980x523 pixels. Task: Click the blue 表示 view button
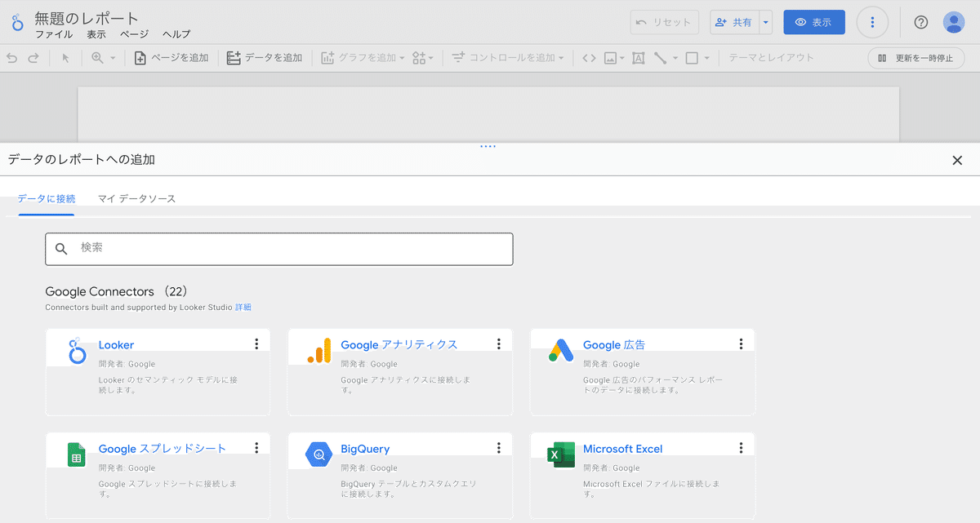tap(814, 22)
